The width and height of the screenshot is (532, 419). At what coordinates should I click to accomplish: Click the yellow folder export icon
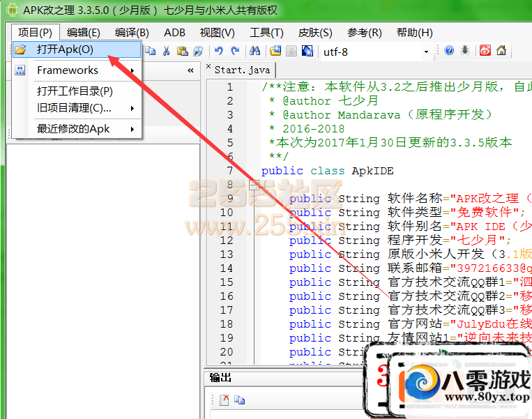(x=275, y=51)
